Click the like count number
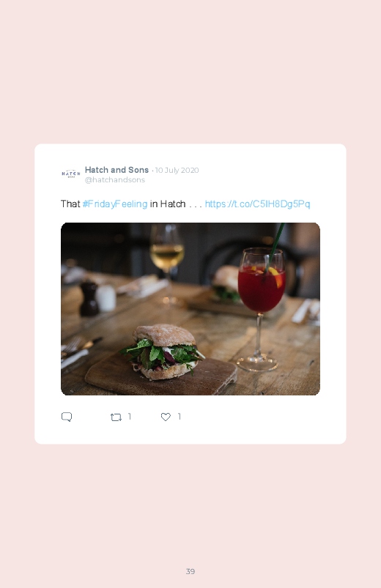381x588 pixels. 180,417
